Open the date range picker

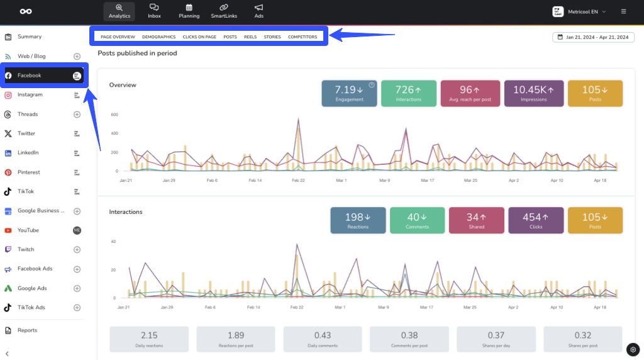coord(593,37)
